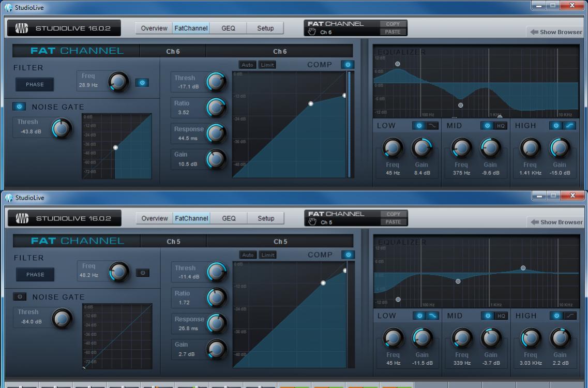Open GEQ tab in Ch 6 window
This screenshot has height=388, width=588.
(x=228, y=28)
